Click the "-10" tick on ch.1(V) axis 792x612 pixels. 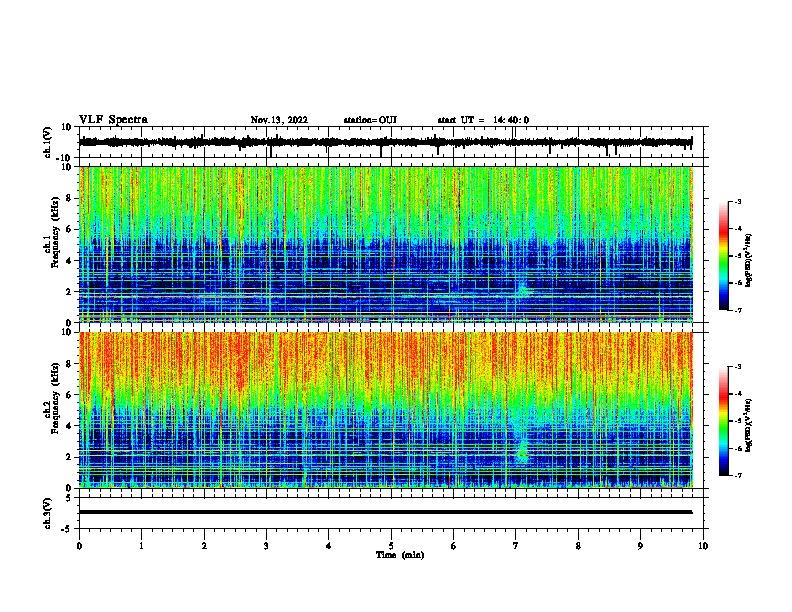pyautogui.click(x=65, y=158)
